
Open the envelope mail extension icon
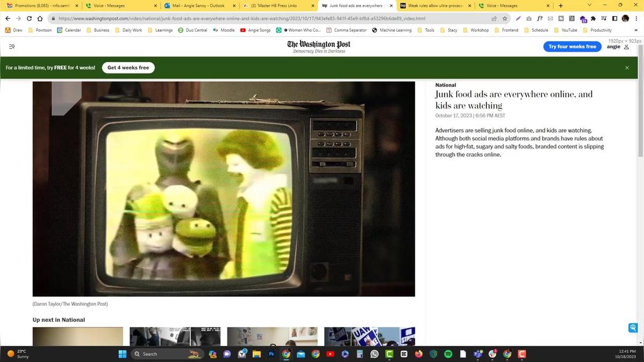[550, 18]
